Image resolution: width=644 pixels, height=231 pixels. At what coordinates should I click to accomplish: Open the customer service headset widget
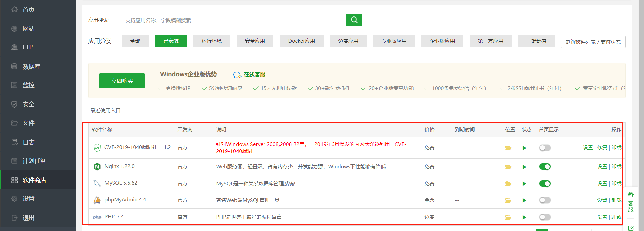point(631,202)
